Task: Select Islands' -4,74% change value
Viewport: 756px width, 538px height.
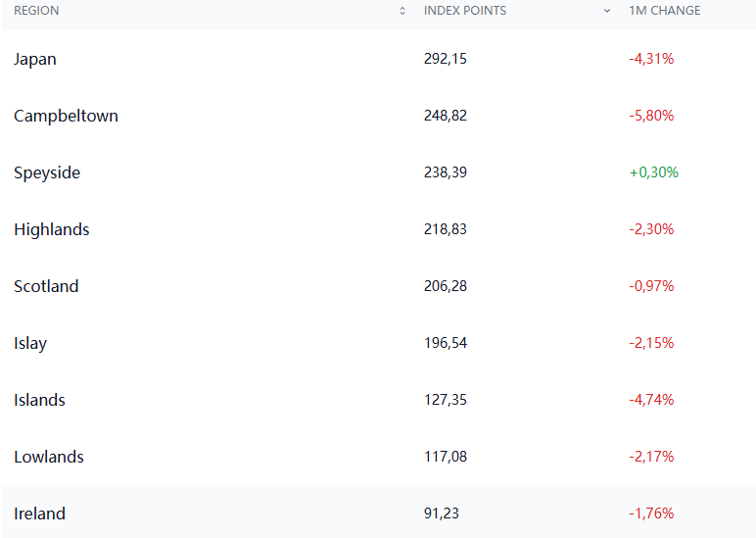Action: click(x=651, y=400)
